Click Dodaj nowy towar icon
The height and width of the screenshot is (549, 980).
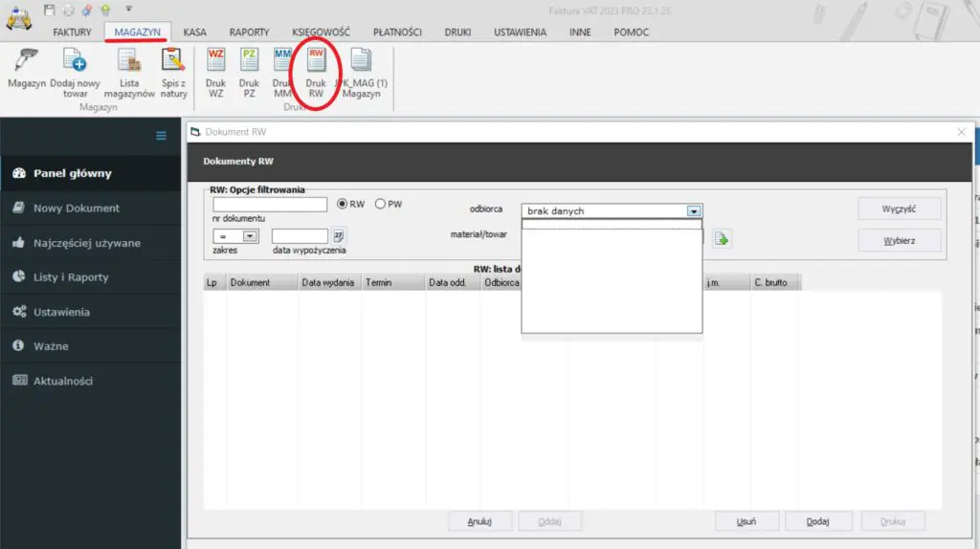click(75, 62)
